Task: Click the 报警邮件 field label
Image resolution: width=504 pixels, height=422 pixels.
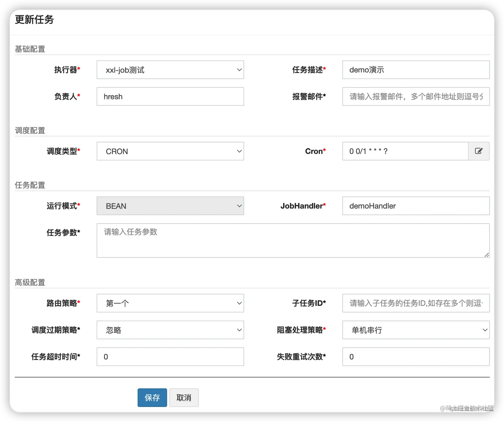Action: [309, 96]
